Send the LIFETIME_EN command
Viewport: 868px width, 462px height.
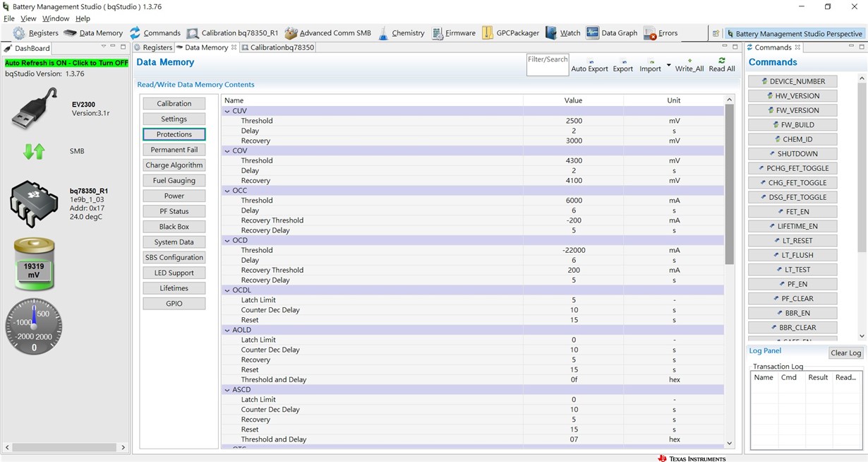point(792,226)
